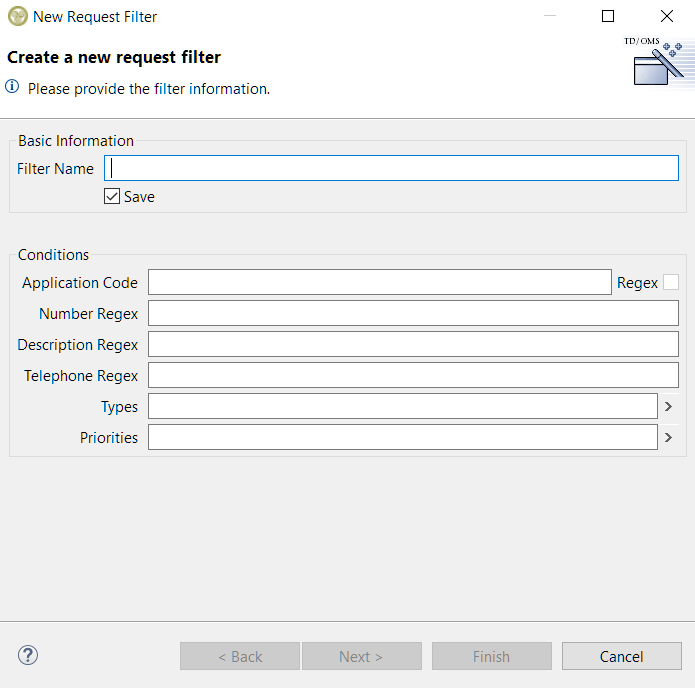Viewport: 695px width, 688px height.
Task: Maximize the New Request Filter dialog
Action: click(x=608, y=17)
